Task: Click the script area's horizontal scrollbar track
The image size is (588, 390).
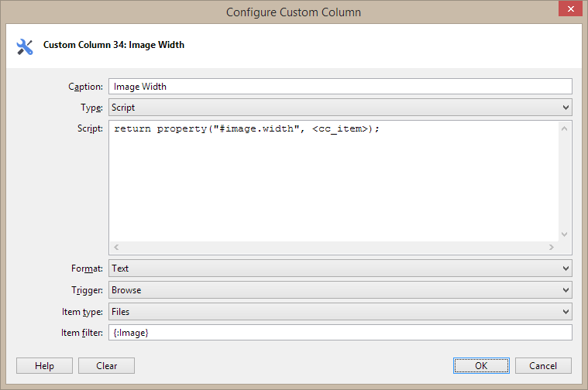Action: point(333,248)
